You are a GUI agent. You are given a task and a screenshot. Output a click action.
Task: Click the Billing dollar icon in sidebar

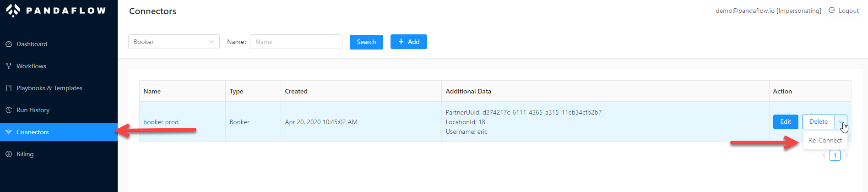coord(9,154)
